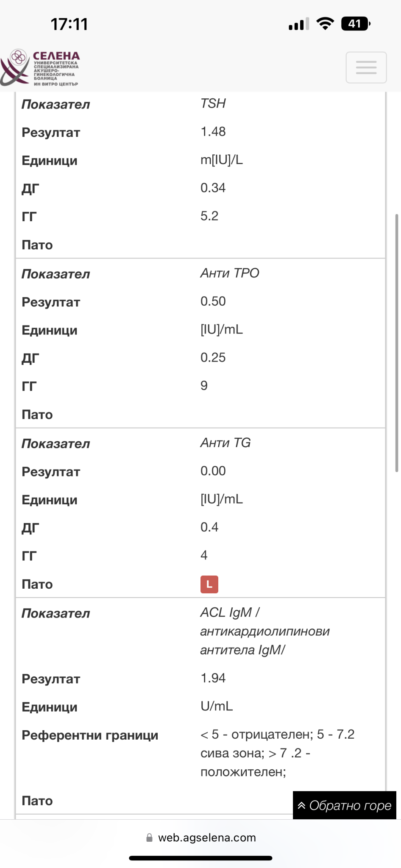
Task: Tap the lock icon beside the URL
Action: (149, 837)
